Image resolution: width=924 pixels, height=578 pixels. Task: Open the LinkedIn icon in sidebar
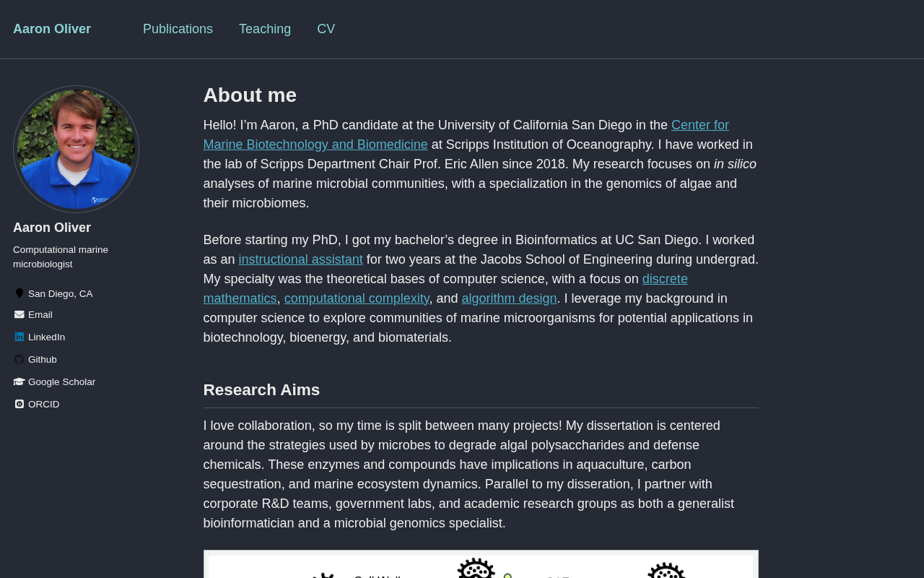point(19,337)
